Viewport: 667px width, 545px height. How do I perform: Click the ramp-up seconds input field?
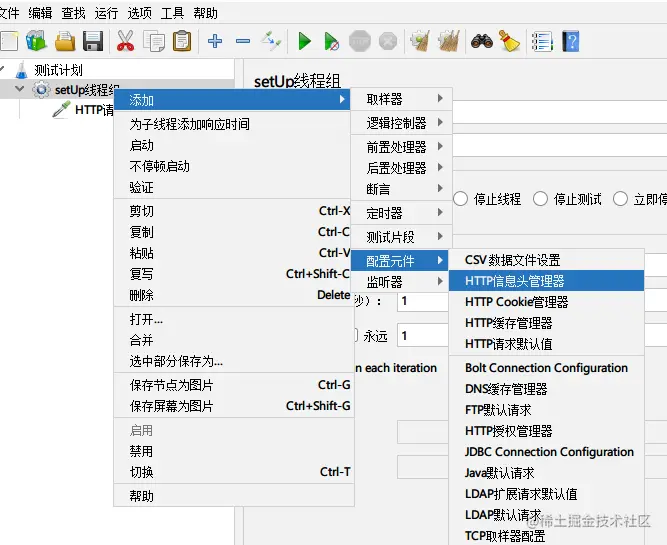(423, 301)
